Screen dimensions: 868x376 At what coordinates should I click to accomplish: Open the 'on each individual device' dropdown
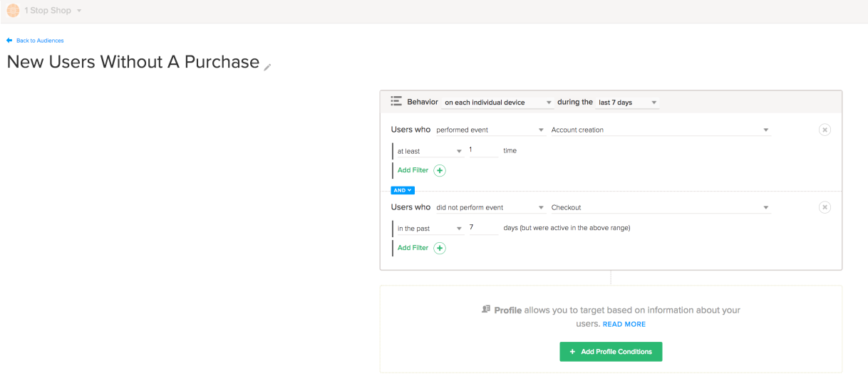click(x=497, y=103)
